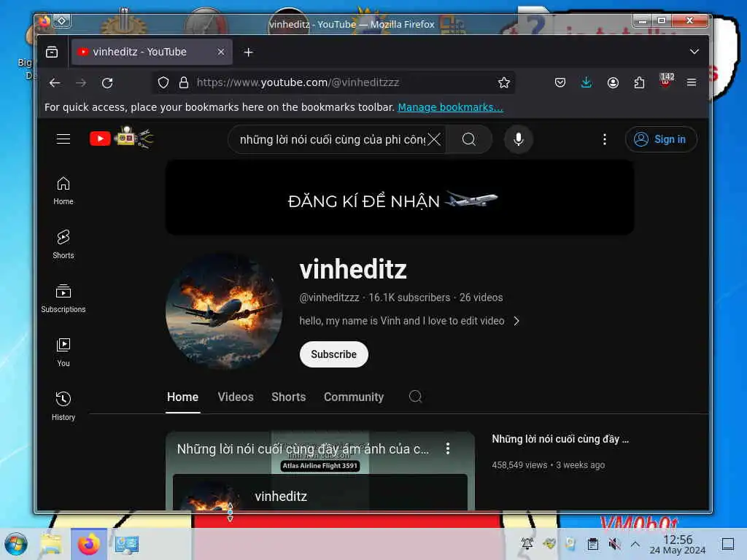
Task: Click the YouTube search input field
Action: [x=332, y=139]
